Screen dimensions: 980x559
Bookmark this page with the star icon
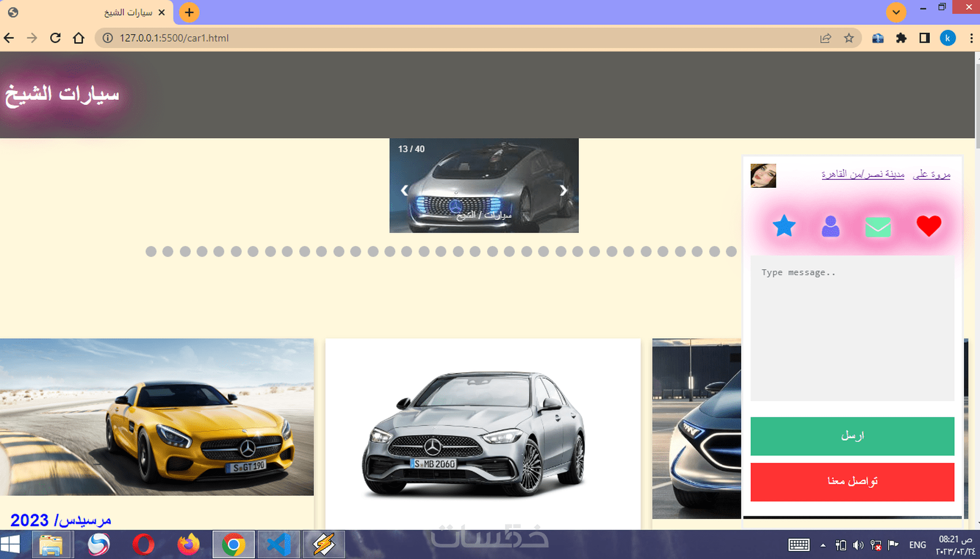click(x=849, y=38)
